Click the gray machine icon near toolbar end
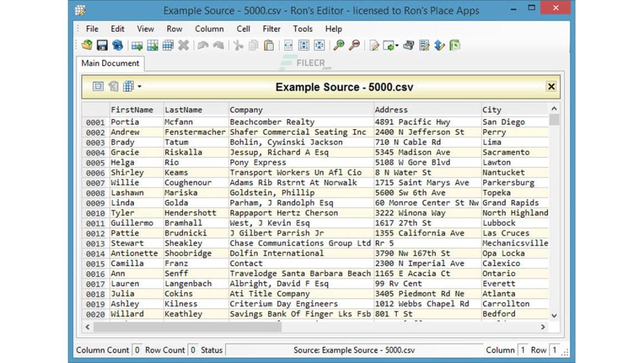This screenshot has height=363, width=644. (409, 45)
